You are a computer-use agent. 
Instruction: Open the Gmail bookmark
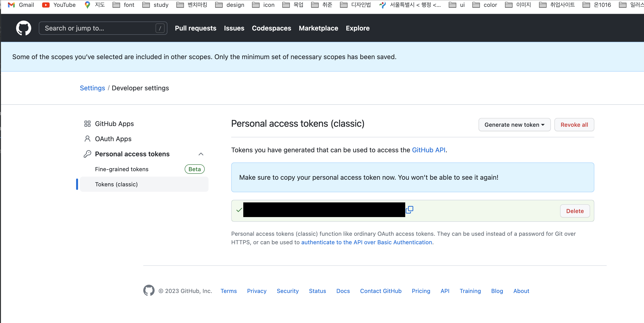pos(21,5)
